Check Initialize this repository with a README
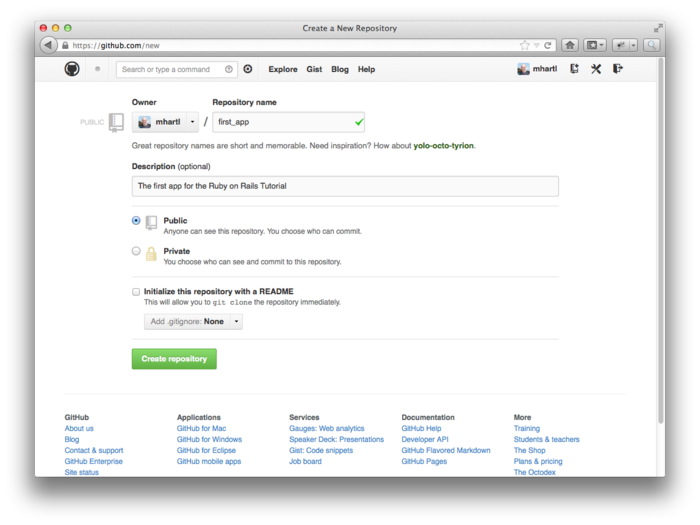The height and width of the screenshot is (525, 700). 136,292
